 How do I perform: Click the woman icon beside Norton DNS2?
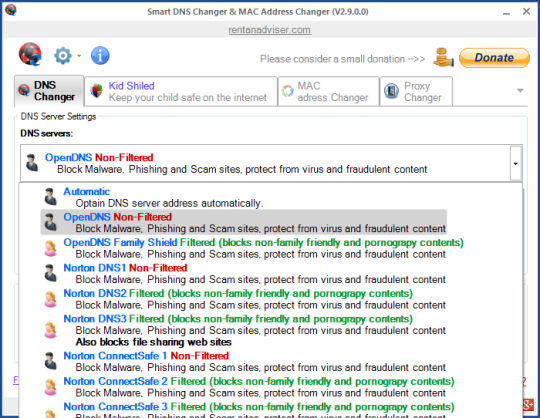(51, 299)
